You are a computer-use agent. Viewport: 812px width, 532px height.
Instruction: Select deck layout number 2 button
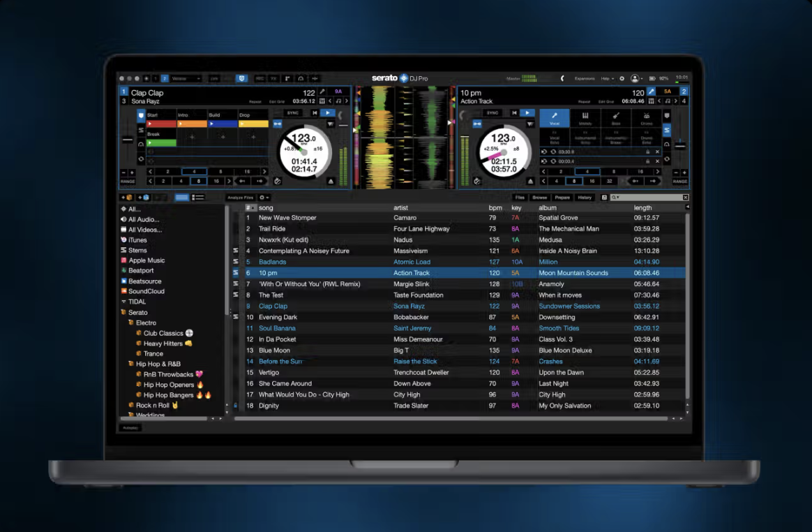(165, 79)
